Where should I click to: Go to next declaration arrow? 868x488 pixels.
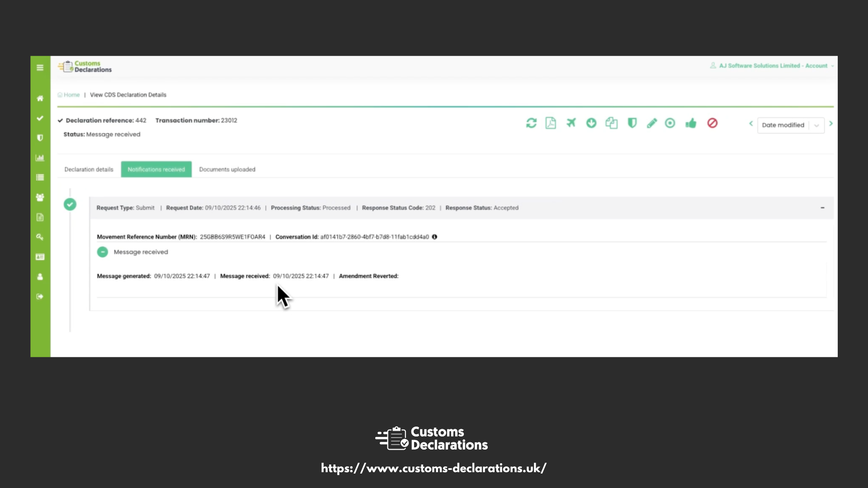[x=830, y=123]
